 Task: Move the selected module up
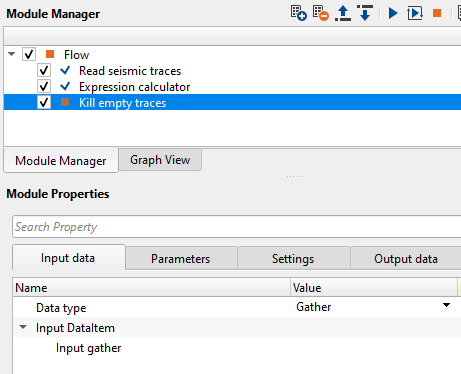(343, 13)
